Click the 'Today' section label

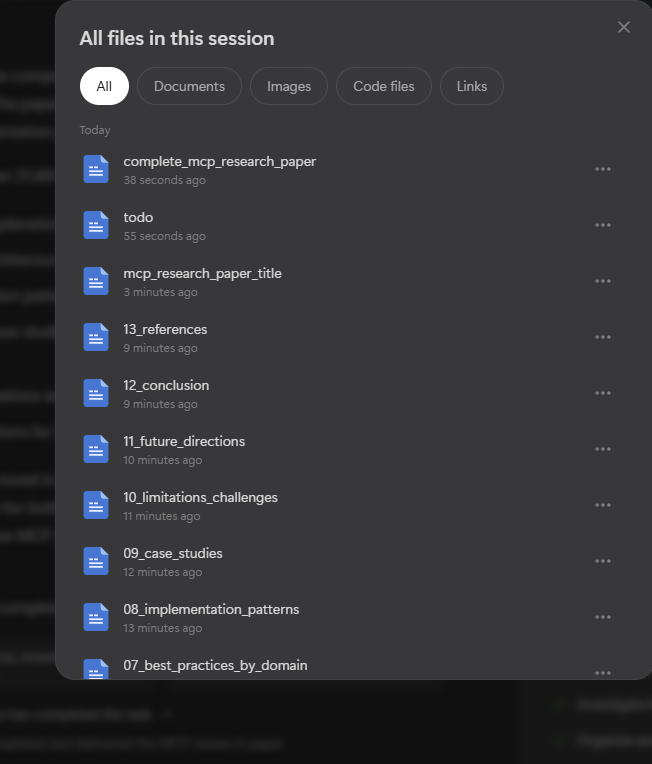95,131
